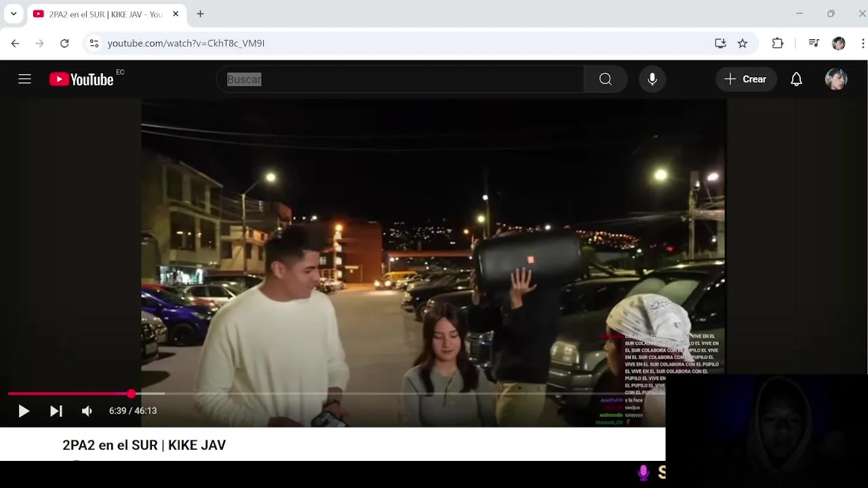
Task: Close the 2PA2 en el SUR tab
Action: [x=176, y=14]
